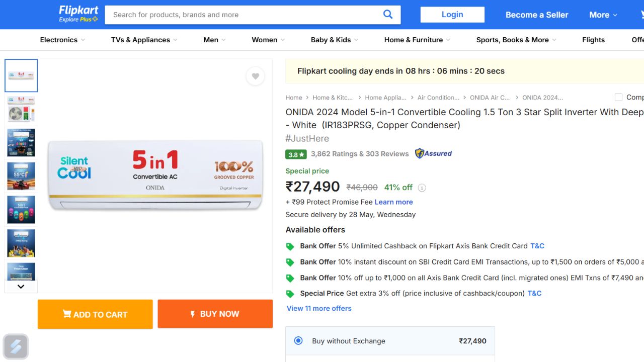Image resolution: width=644 pixels, height=362 pixels.
Task: Click the tag icon for 10% off up to ₹1,000 offer
Action: point(290,278)
